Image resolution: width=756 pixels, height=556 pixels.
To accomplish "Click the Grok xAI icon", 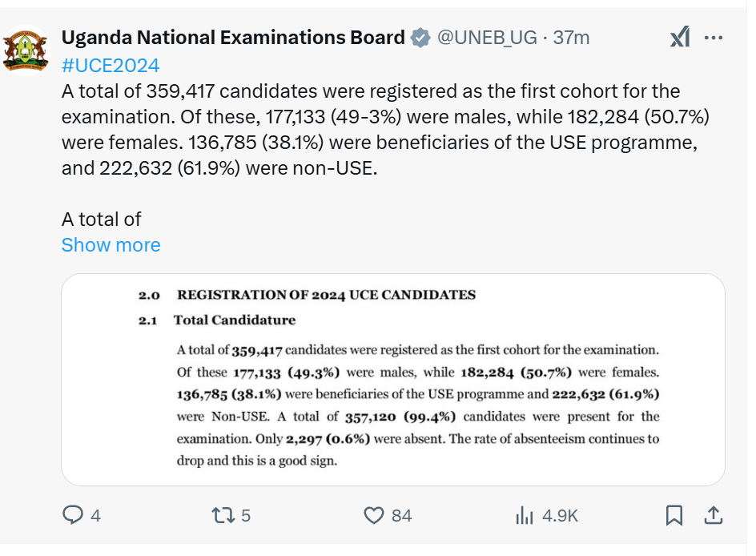I will coord(680,37).
